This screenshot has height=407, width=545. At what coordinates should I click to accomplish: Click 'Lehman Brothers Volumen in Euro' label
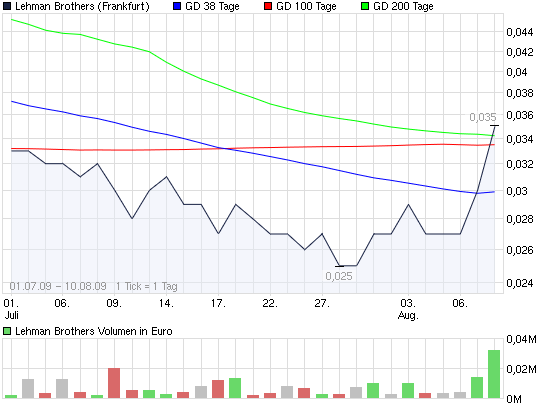coord(94,331)
